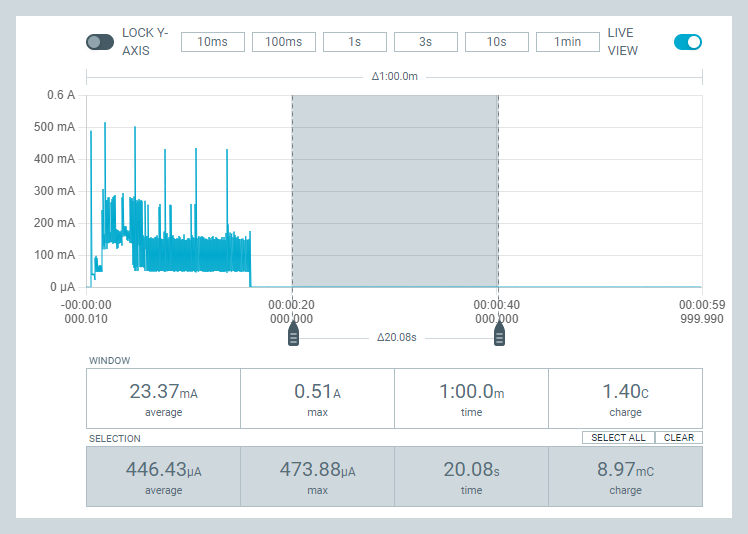Choose the 1s time window button
Screen dimensions: 748x534
click(x=355, y=42)
